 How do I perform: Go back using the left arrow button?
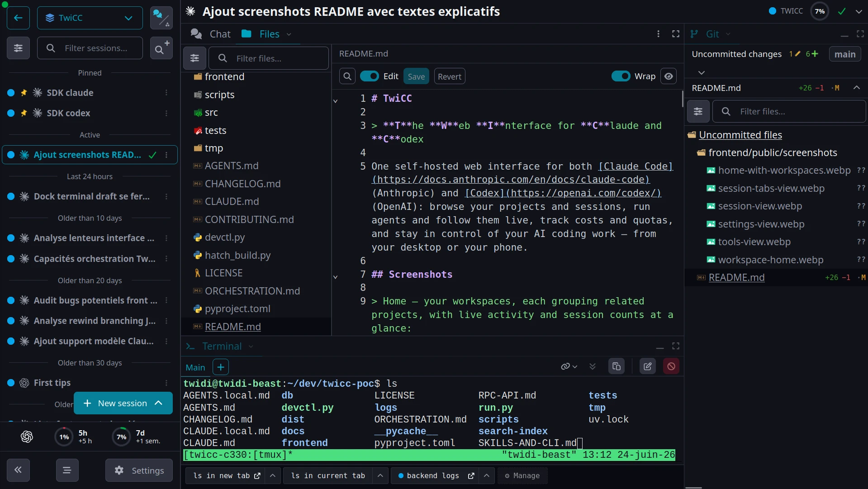pyautogui.click(x=18, y=18)
